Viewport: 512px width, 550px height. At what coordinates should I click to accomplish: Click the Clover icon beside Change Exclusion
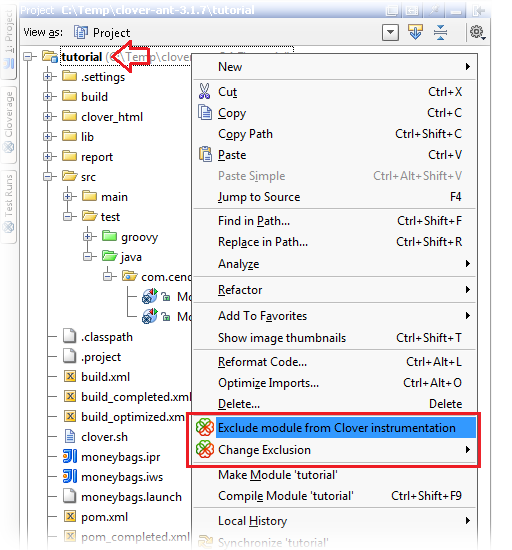tap(205, 449)
